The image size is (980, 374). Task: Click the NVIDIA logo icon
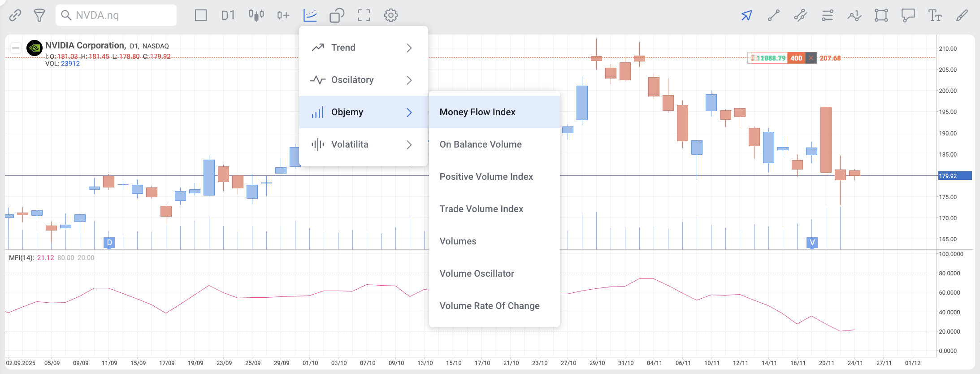pos(35,48)
